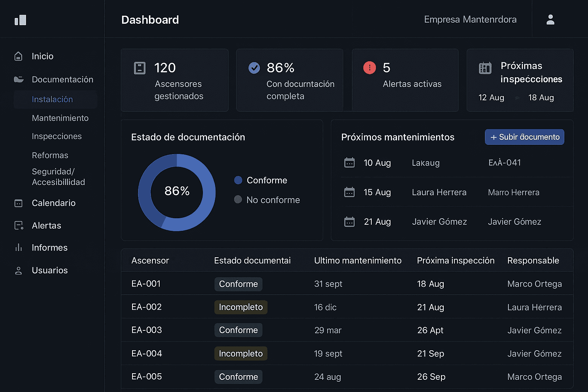Toggle the No conforme legend dot
Screen dimensions: 588x392
(x=238, y=199)
